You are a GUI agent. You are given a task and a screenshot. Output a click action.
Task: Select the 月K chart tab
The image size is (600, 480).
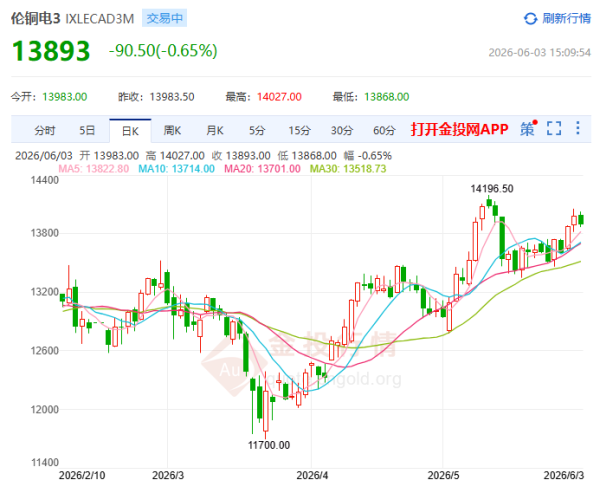point(215,131)
